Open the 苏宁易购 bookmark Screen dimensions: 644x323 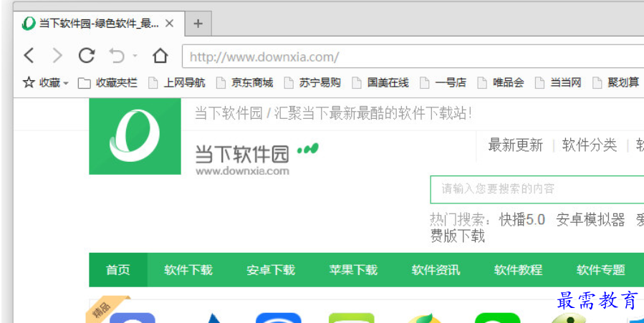[x=312, y=83]
